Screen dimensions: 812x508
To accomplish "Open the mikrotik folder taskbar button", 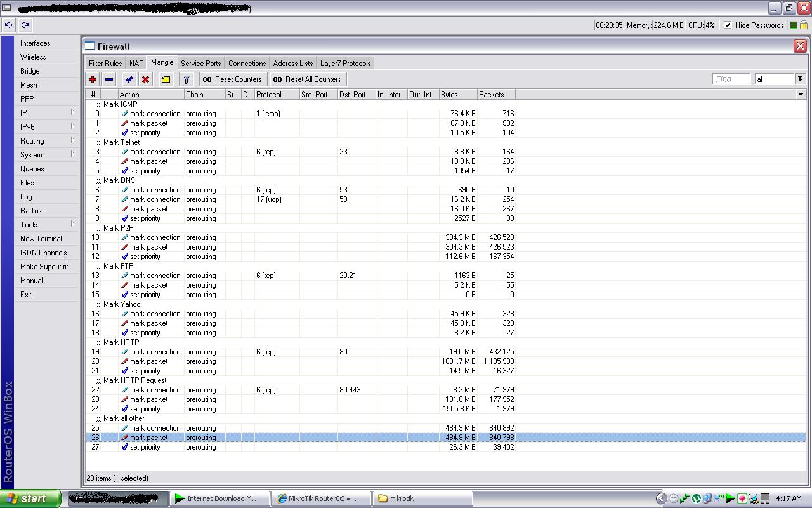I will click(423, 498).
